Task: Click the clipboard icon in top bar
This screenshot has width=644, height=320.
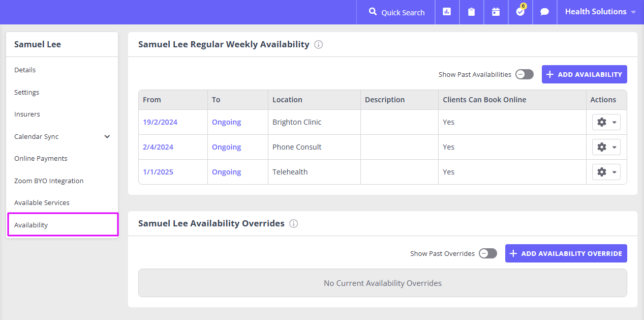Action: (471, 12)
